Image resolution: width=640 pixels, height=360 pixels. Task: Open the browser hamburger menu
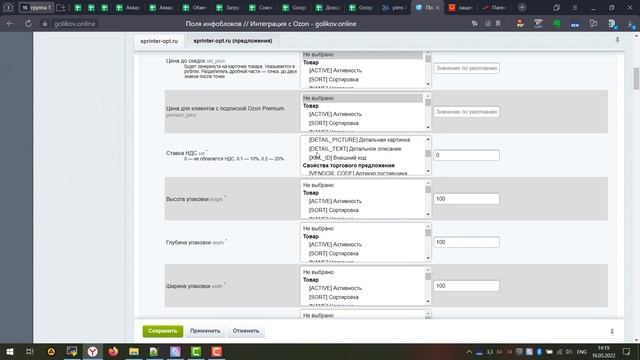(x=574, y=7)
